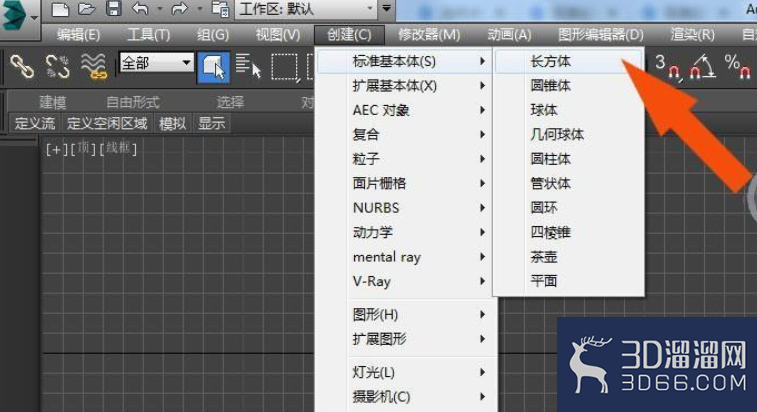Expand 面片栅格 submenu
The width and height of the screenshot is (757, 412).
(405, 184)
